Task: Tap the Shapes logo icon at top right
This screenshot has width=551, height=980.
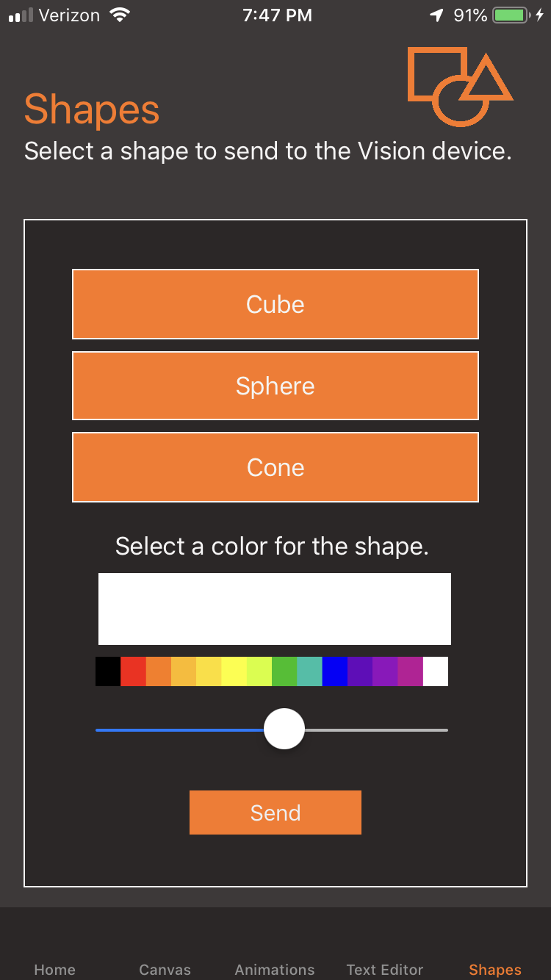Action: (x=460, y=87)
